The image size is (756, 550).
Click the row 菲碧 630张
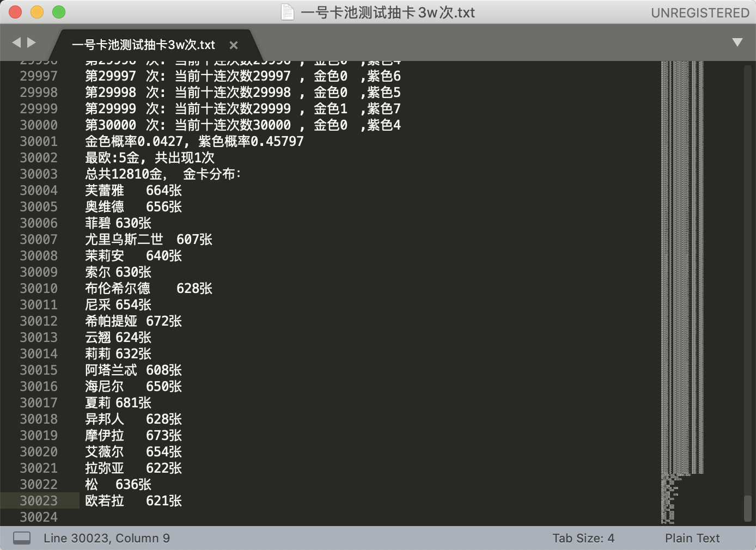(118, 223)
